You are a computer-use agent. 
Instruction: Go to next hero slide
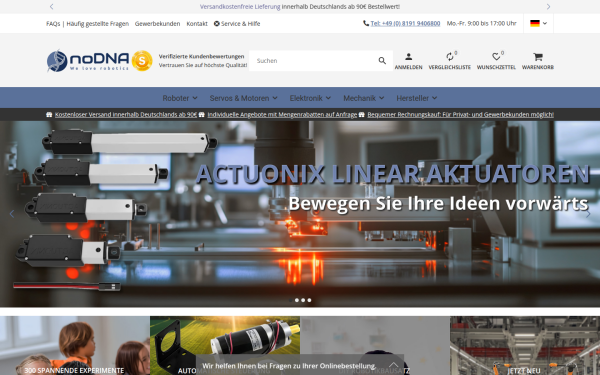pyautogui.click(x=588, y=214)
